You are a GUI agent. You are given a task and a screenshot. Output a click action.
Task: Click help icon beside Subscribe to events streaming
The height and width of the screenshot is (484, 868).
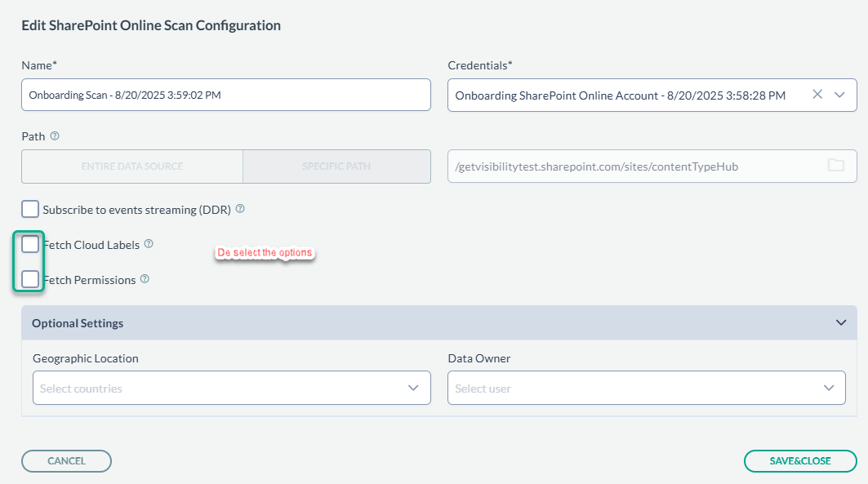240,209
